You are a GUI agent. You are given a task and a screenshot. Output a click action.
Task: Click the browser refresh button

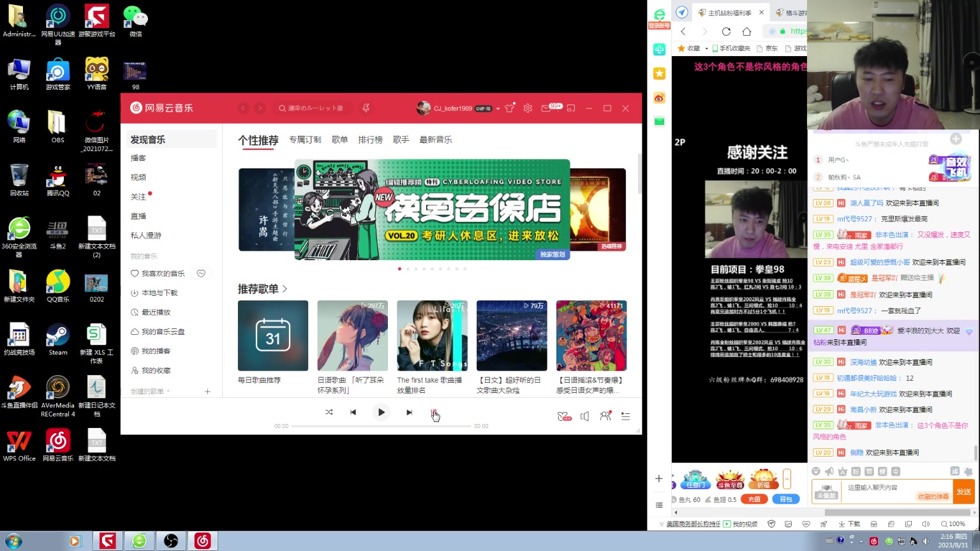pos(726,31)
